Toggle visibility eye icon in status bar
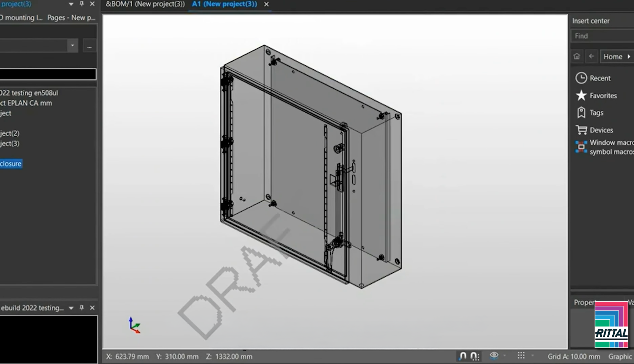 coord(494,356)
